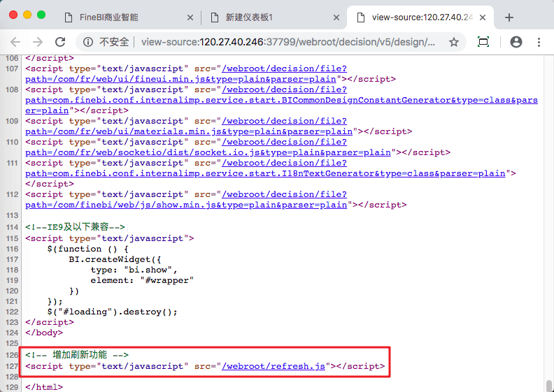Click element: "#wrapper" code line
Viewport: 554px width, 392px height.
point(142,280)
